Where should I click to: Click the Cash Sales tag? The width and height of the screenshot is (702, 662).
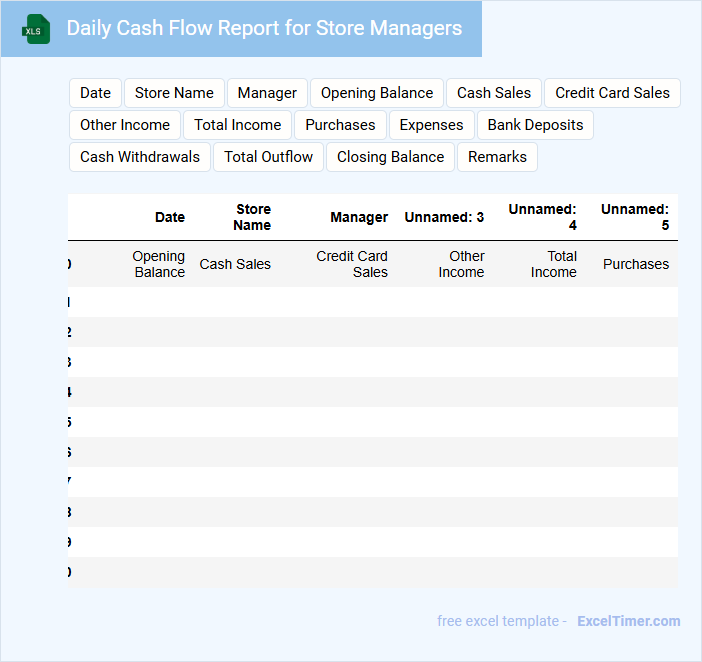(x=494, y=93)
